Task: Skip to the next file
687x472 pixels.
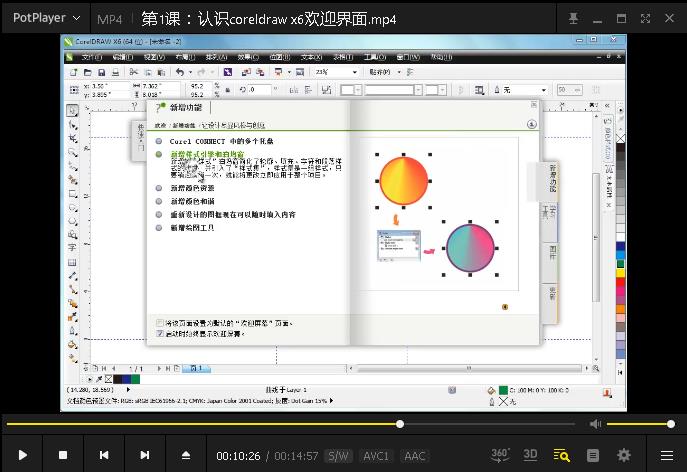Action: (145, 455)
